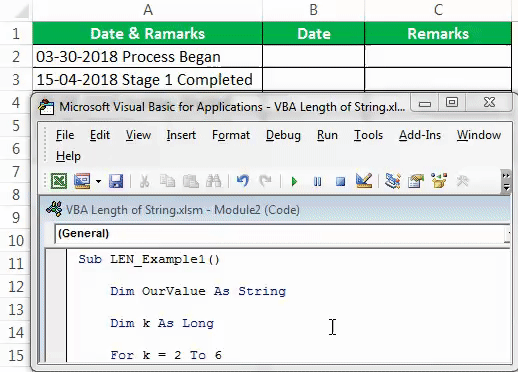
Task: Click code line 'Sub LEN_Example1()'
Action: (x=149, y=259)
